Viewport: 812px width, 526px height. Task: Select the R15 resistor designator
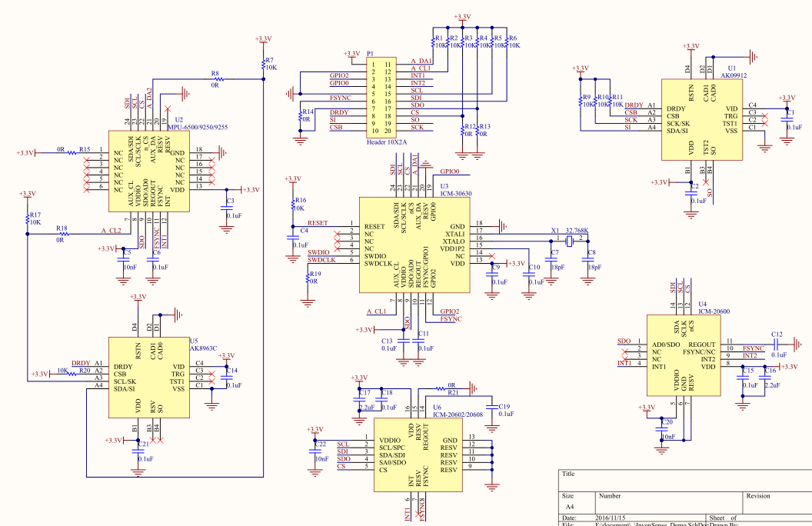[x=85, y=149]
